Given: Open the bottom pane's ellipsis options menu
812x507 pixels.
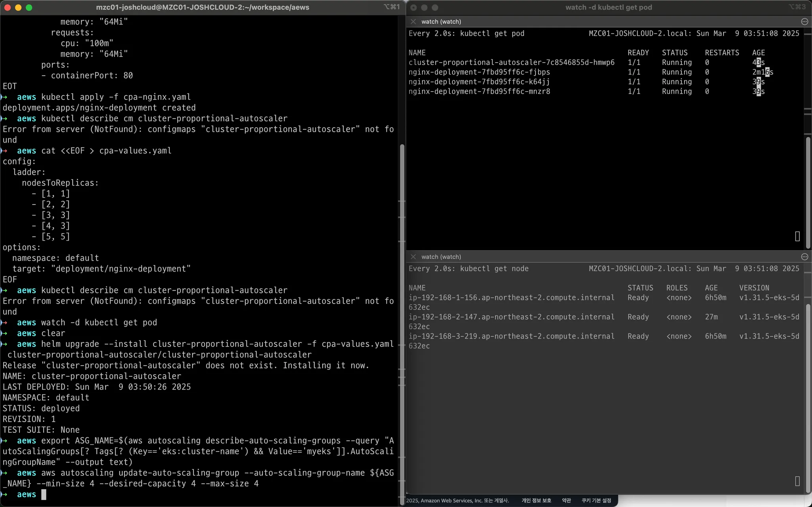Looking at the screenshot, I should pyautogui.click(x=804, y=256).
